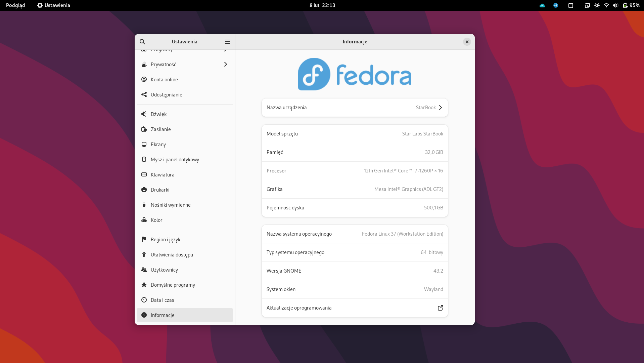Open the Wi-Fi indicator in top bar
This screenshot has height=363, width=644.
pyautogui.click(x=606, y=5)
